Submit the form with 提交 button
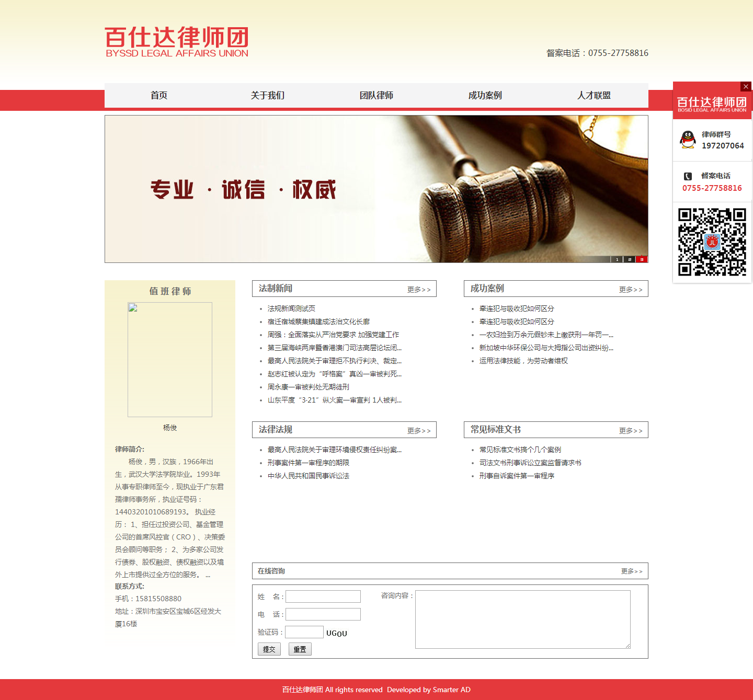The image size is (753, 700). (269, 649)
